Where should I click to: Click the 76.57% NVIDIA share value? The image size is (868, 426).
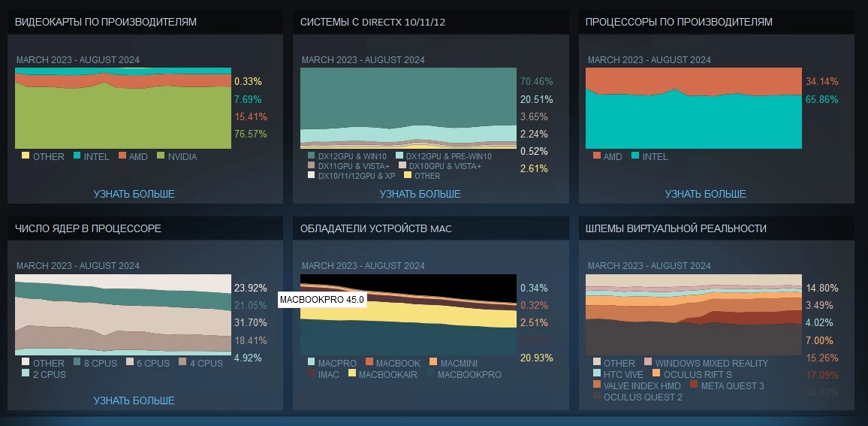(x=251, y=134)
